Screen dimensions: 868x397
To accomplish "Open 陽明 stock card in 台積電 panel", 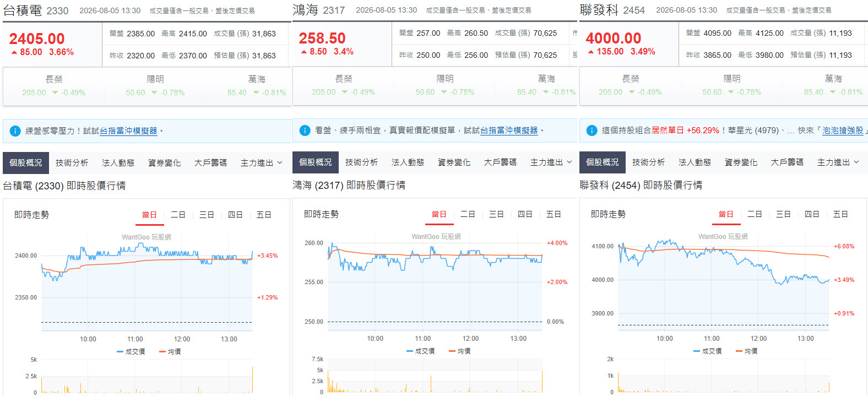I will (x=155, y=86).
